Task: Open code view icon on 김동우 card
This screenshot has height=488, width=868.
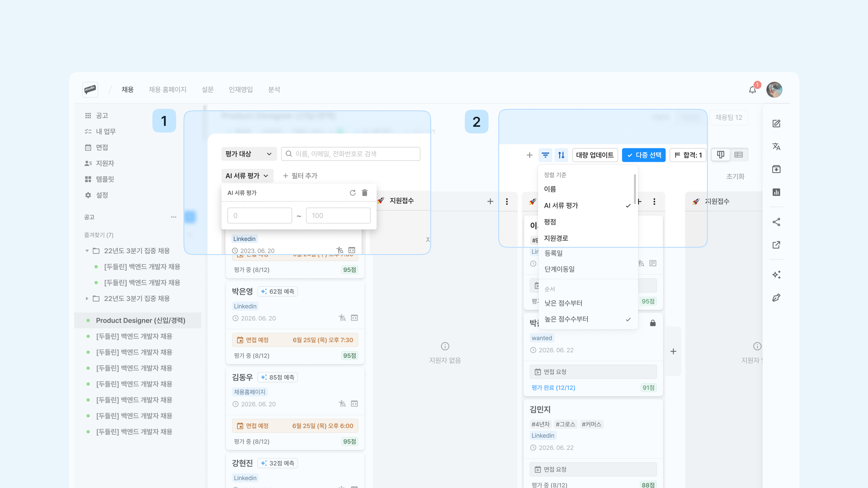Action: pyautogui.click(x=354, y=404)
